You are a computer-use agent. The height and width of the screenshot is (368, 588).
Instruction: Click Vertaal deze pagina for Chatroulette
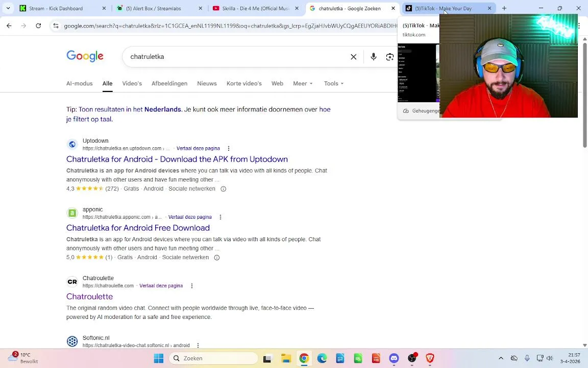click(161, 286)
